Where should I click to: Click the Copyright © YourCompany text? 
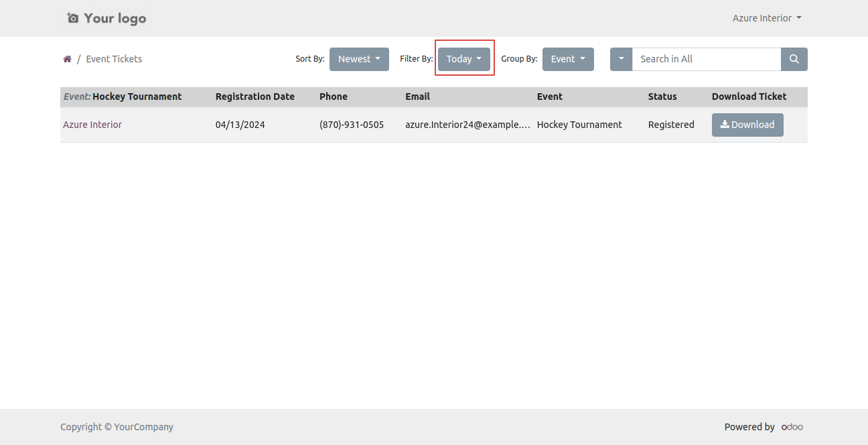pos(117,427)
